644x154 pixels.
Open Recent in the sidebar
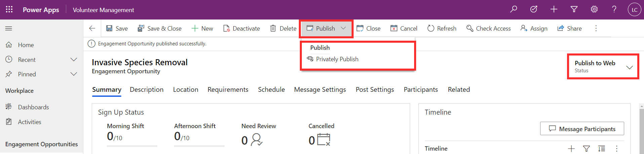coord(27,60)
